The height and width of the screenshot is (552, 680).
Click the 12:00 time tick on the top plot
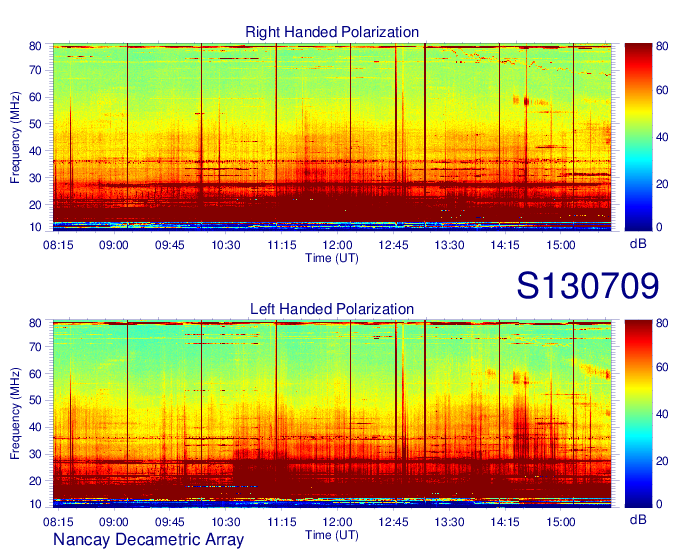337,245
